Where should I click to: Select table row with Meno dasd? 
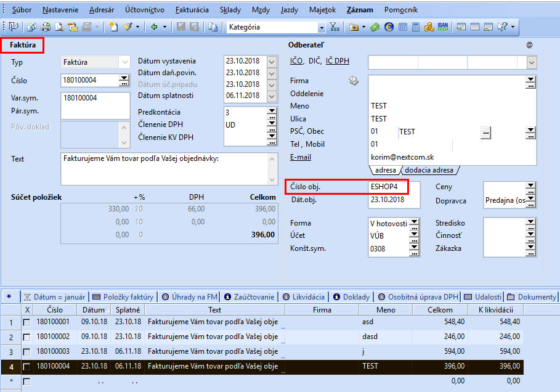(262, 337)
